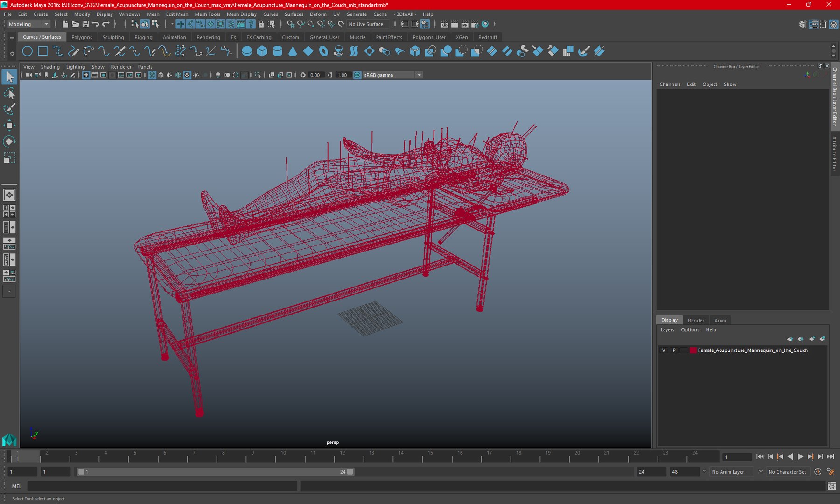Select the NURBS Circle shelf icon

(x=28, y=51)
